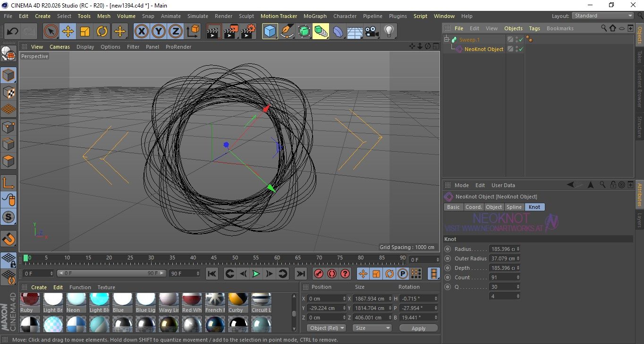Select the Live Selection tool
This screenshot has width=644, height=344.
pyautogui.click(x=51, y=32)
